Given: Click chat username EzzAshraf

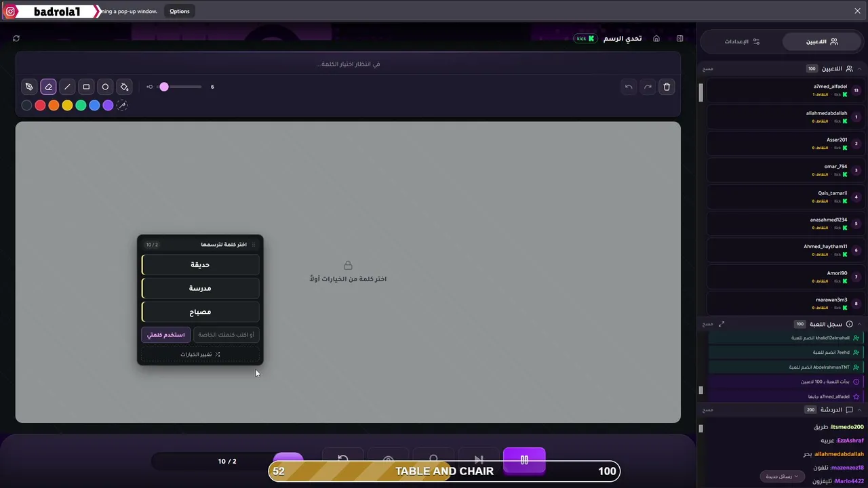Looking at the screenshot, I should [850, 441].
